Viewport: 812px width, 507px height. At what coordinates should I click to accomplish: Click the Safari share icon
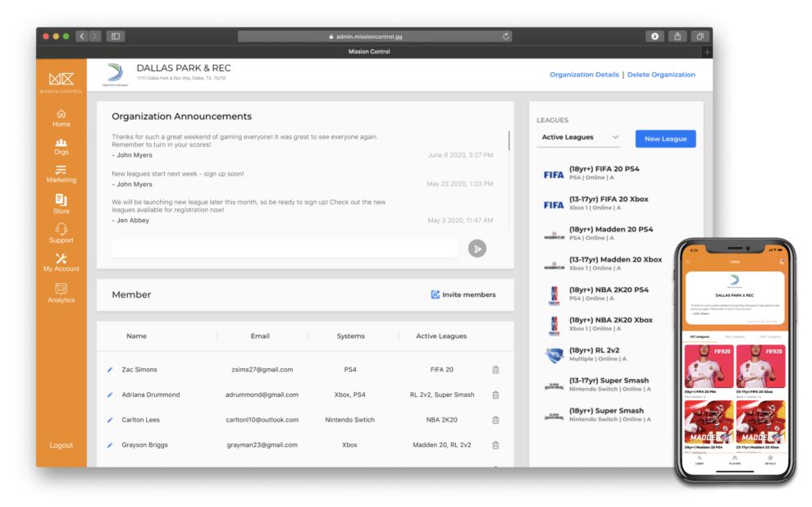[x=677, y=36]
